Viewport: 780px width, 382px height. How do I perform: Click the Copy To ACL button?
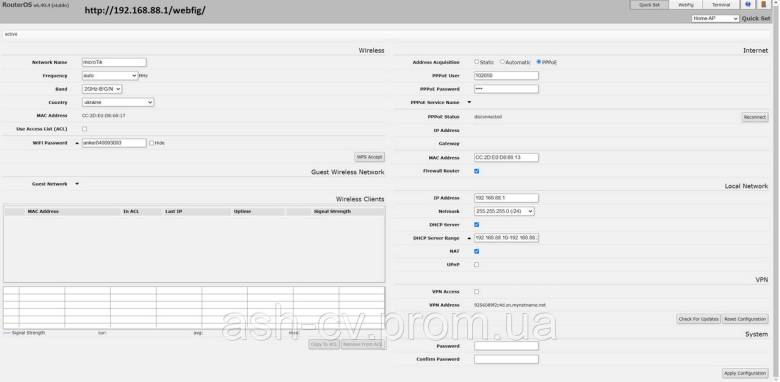324,344
